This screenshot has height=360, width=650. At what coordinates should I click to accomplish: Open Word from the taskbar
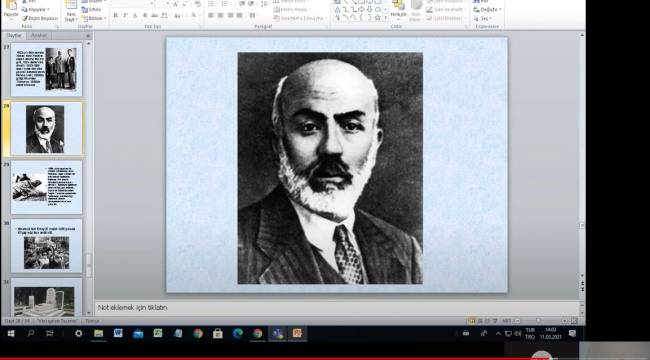point(118,333)
